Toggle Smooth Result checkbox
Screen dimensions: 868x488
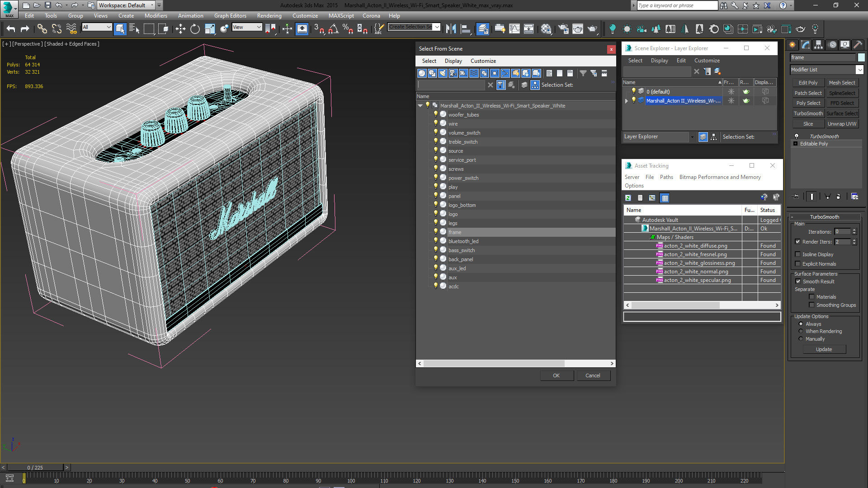[798, 282]
